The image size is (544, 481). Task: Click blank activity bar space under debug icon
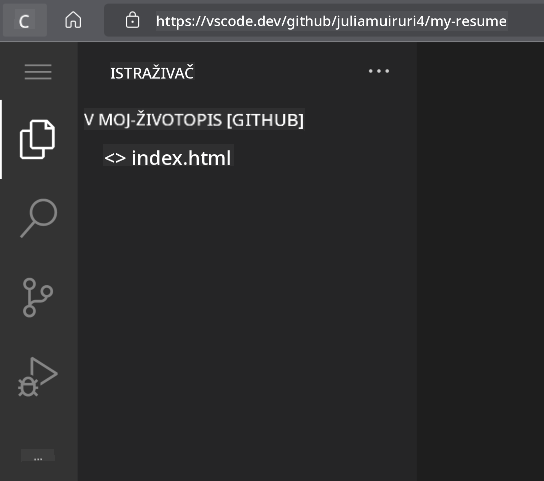tap(38, 423)
